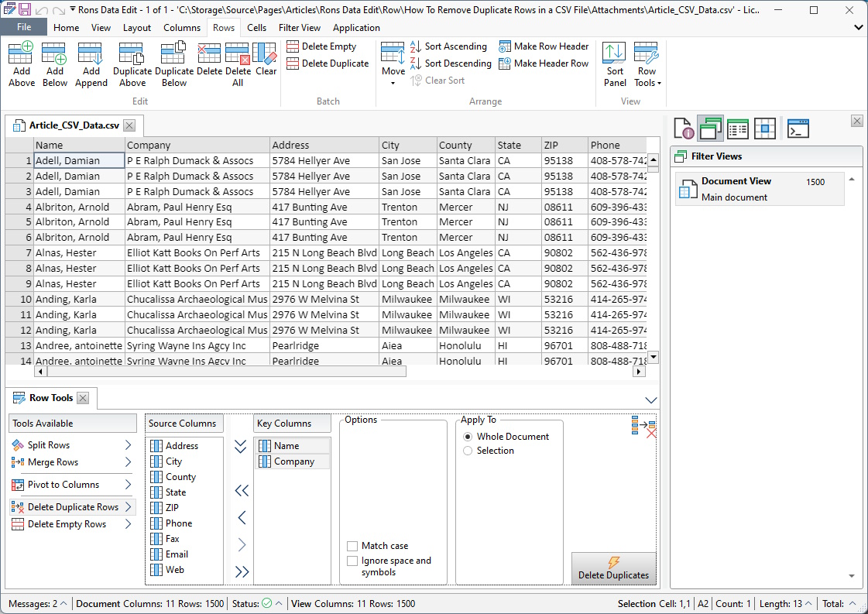This screenshot has height=614, width=868.
Task: Close the Row Tools panel tab
Action: point(83,398)
